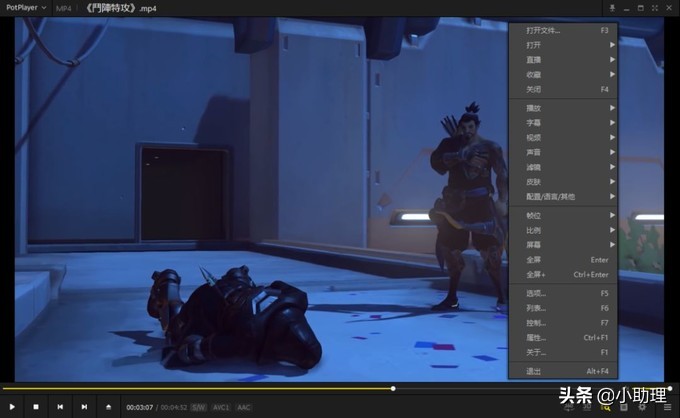
Task: Open 配置/语言/其他 submenu
Action: pos(563,196)
